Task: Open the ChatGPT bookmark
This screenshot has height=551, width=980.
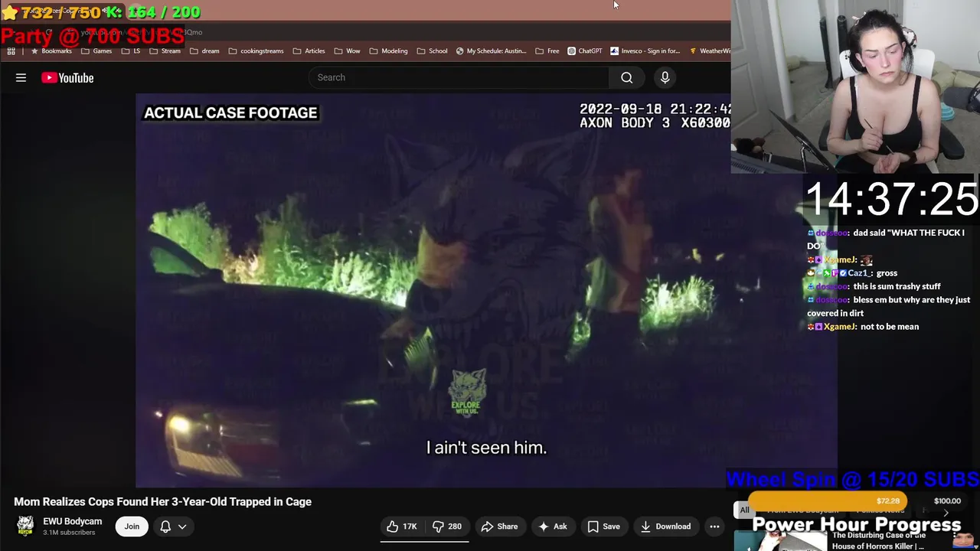Action: coord(585,51)
